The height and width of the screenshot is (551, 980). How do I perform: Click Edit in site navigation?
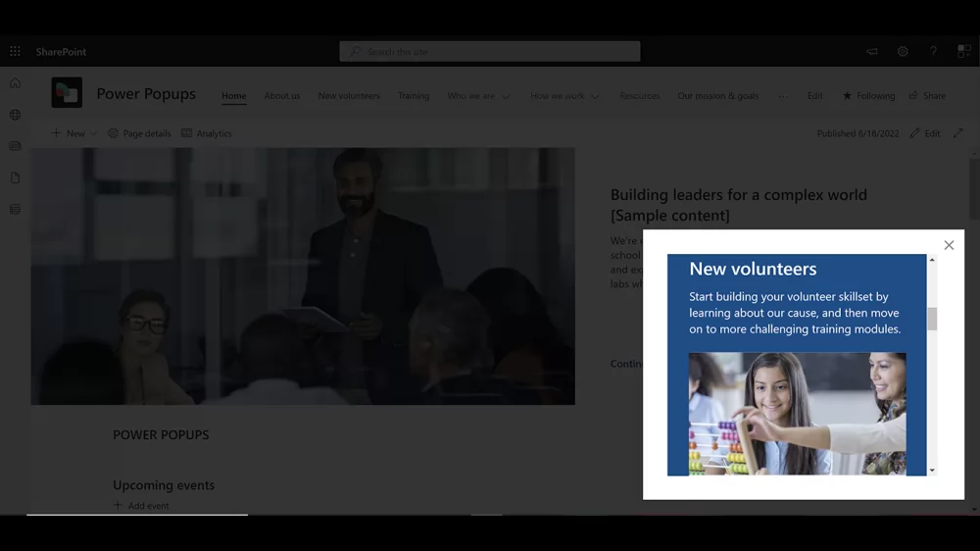pos(814,96)
